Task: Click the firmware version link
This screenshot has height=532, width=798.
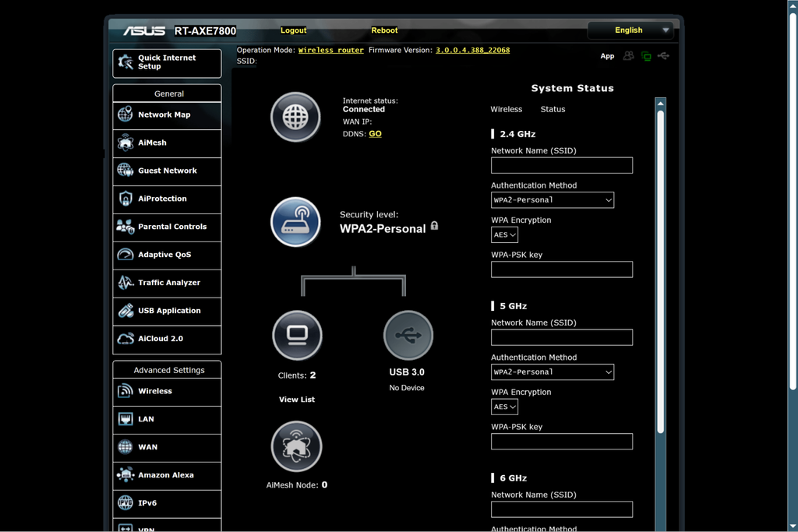Action: [x=472, y=48]
